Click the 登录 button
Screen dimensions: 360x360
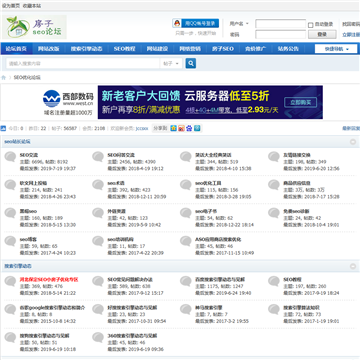(322, 34)
